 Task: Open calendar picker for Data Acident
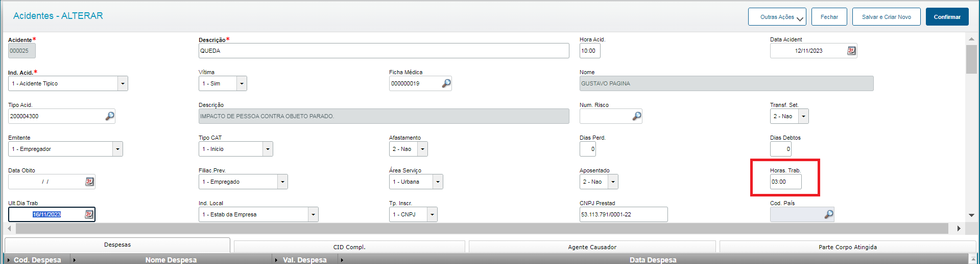tap(851, 51)
